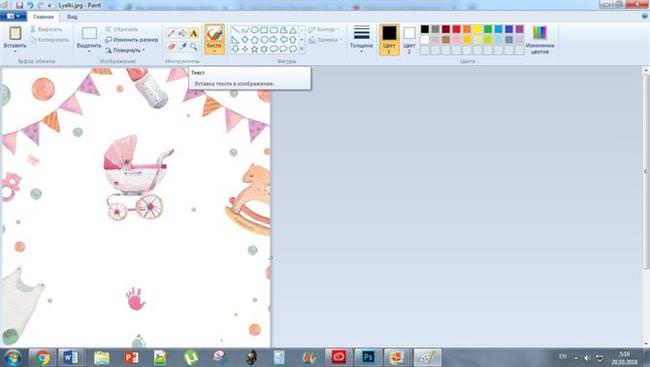
Task: Choose the oval shape in gallery
Action: tap(255, 30)
